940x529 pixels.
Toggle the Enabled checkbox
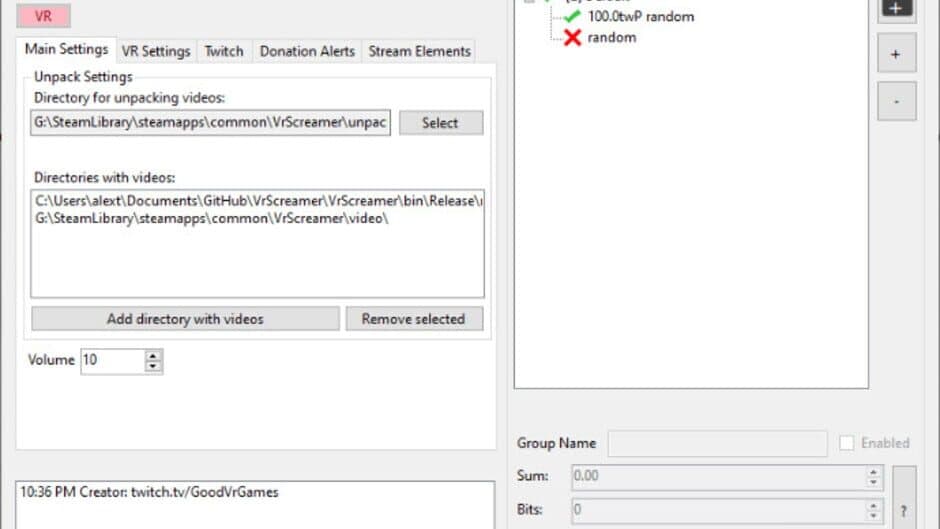point(846,443)
